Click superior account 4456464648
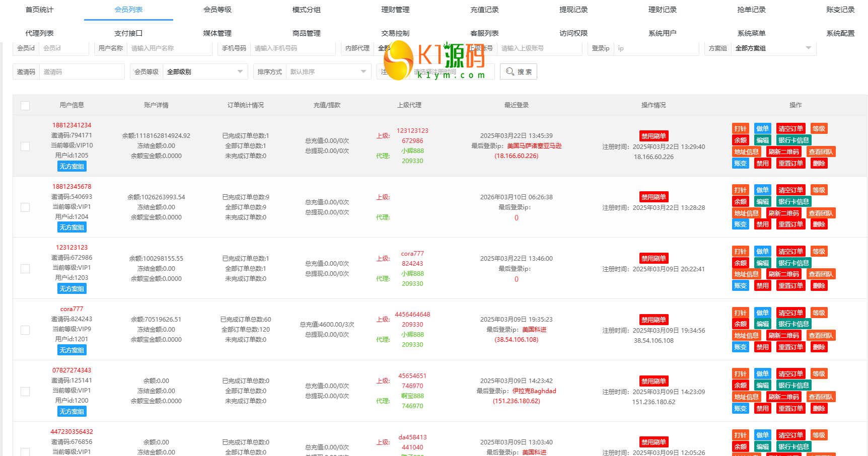 point(412,315)
